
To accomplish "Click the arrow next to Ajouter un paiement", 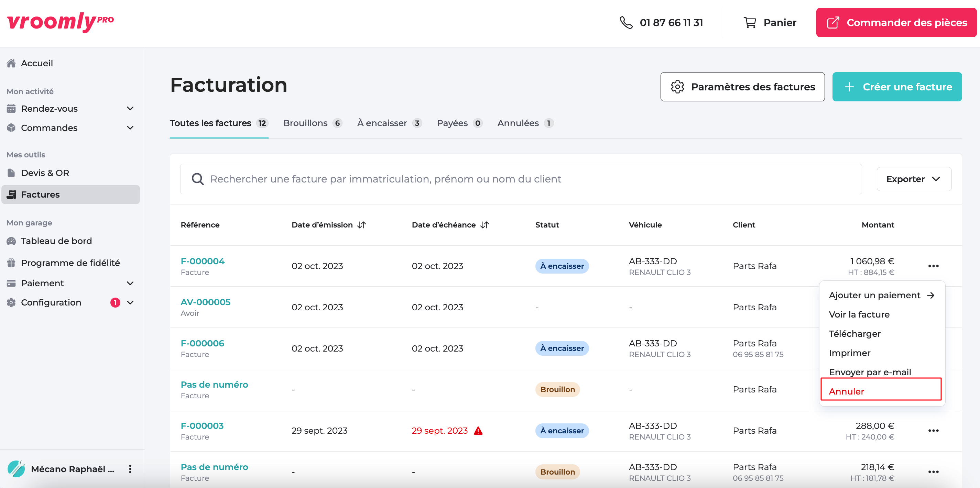I will pos(930,296).
